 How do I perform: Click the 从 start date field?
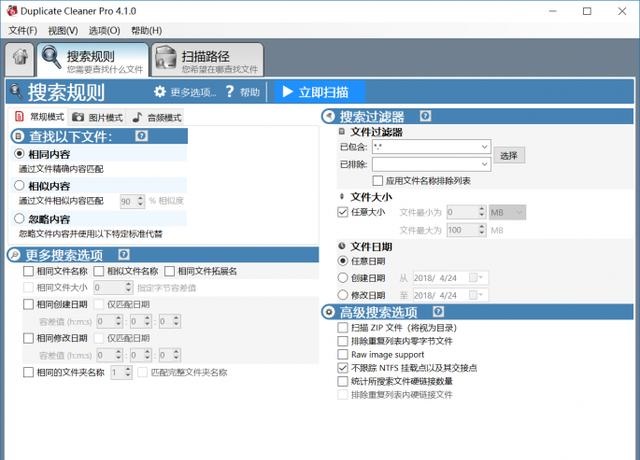(x=450, y=278)
